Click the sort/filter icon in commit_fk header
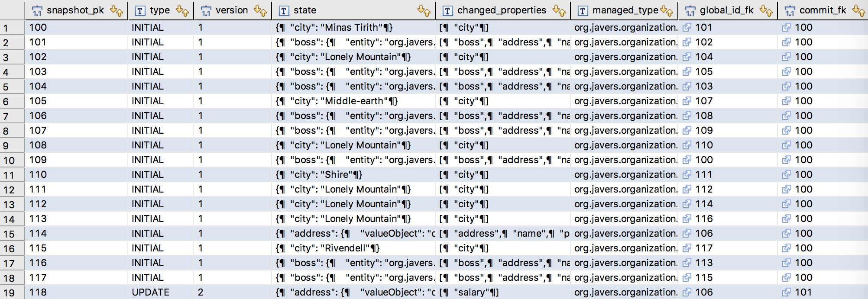The height and width of the screenshot is (299, 868). point(859,11)
